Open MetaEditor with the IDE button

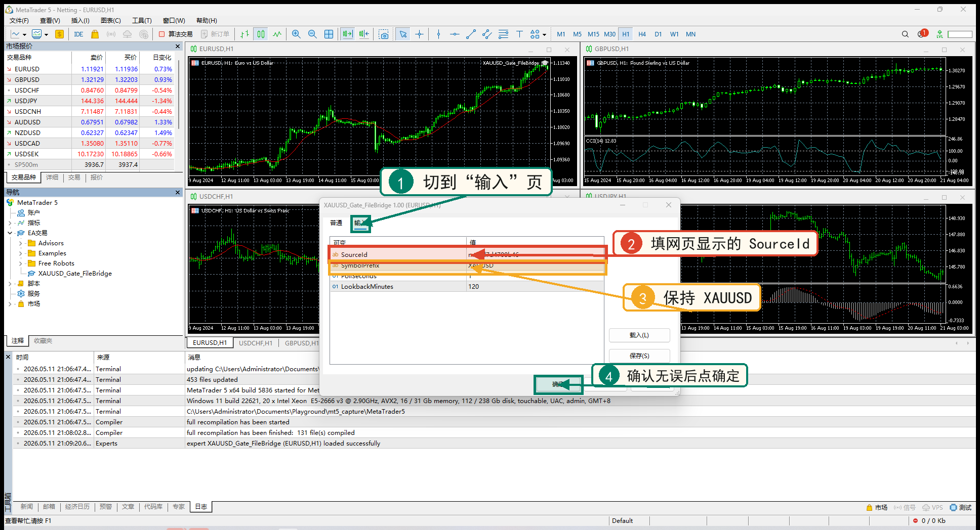click(x=78, y=34)
